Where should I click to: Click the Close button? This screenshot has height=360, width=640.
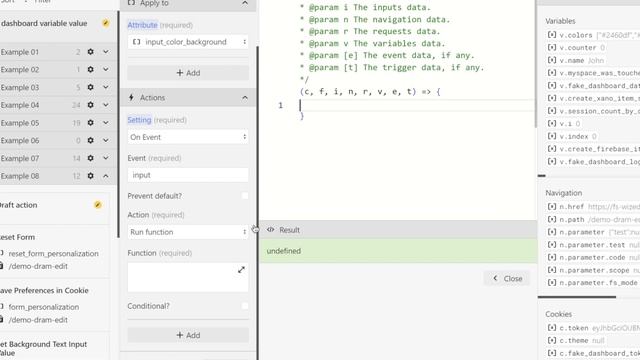click(x=507, y=278)
